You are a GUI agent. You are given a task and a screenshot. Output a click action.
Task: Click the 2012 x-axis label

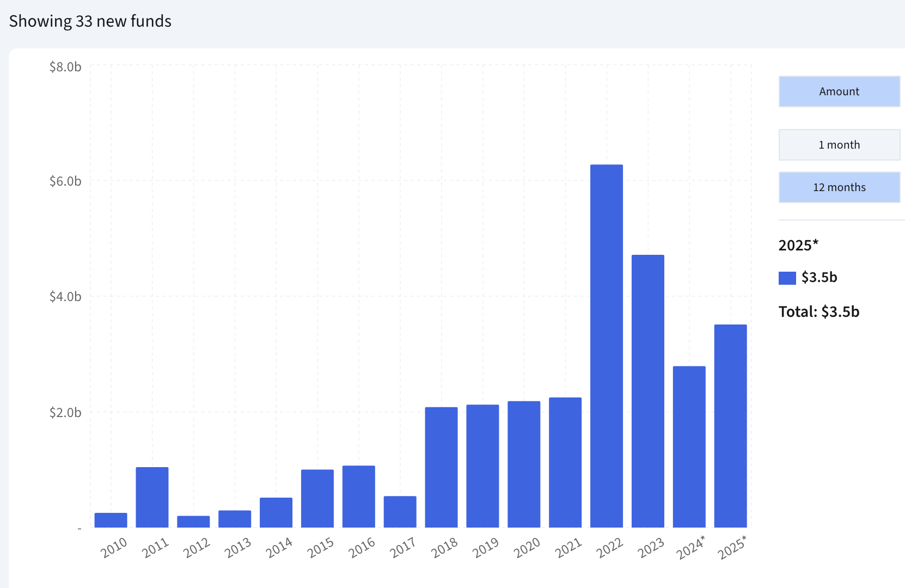tap(197, 548)
